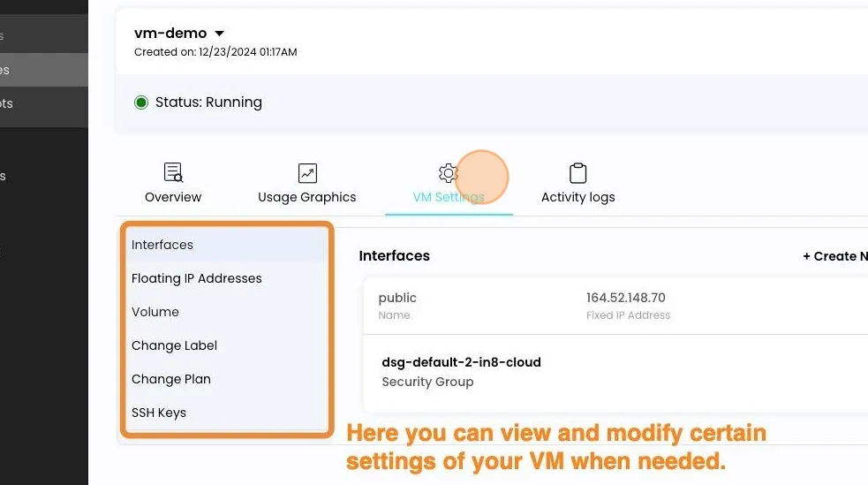Click the Security Group label
Image resolution: width=868 pixels, height=485 pixels.
click(427, 382)
